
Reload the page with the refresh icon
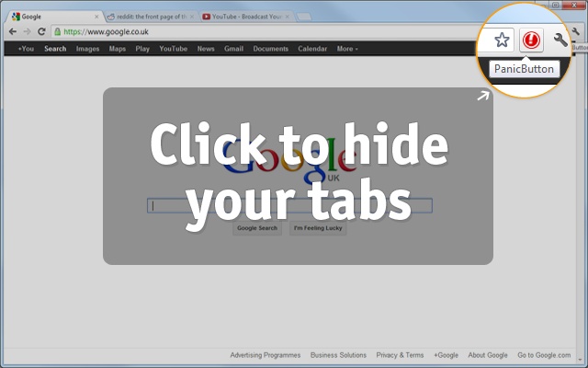point(41,31)
